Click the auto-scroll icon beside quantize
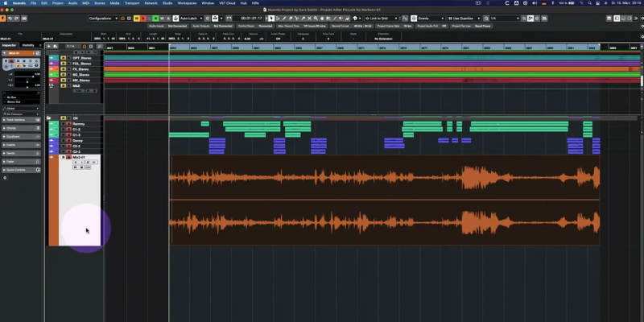644x322 pixels. [530, 18]
